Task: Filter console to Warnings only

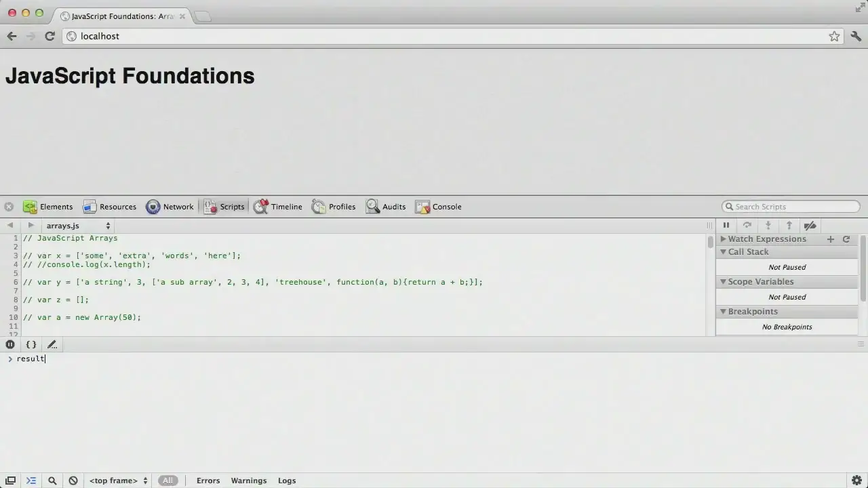Action: (249, 481)
